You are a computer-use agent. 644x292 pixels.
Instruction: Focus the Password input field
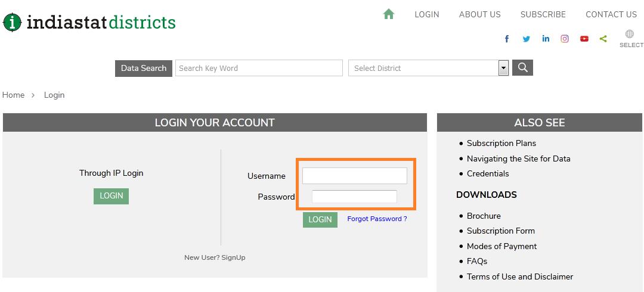(x=354, y=197)
